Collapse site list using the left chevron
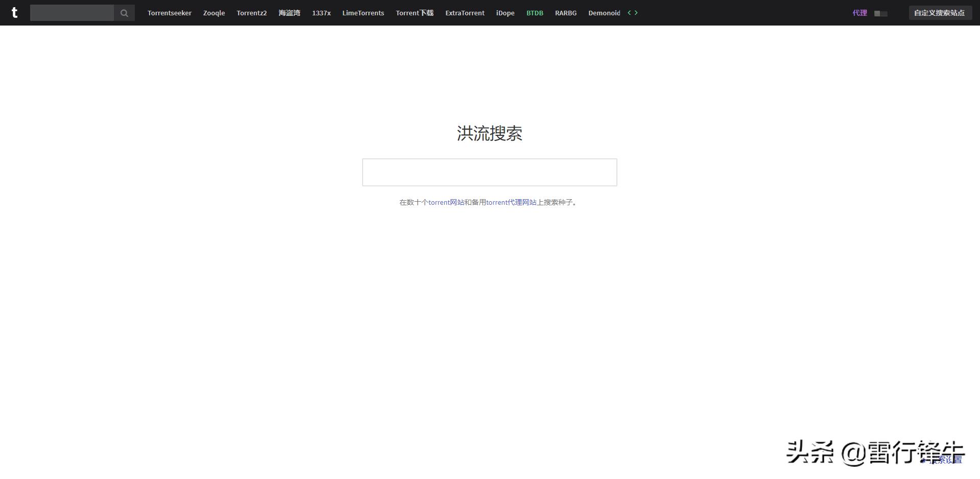Image resolution: width=980 pixels, height=479 pixels. (x=629, y=13)
